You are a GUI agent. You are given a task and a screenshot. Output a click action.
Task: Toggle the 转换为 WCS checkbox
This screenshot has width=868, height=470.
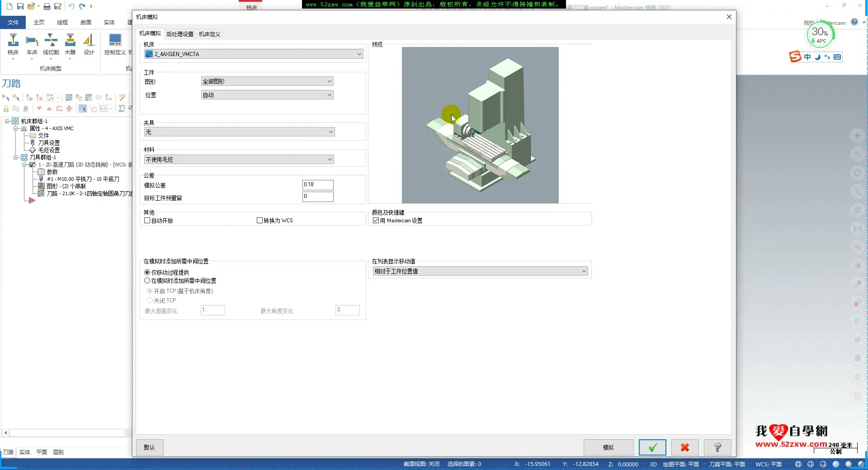pyautogui.click(x=260, y=221)
